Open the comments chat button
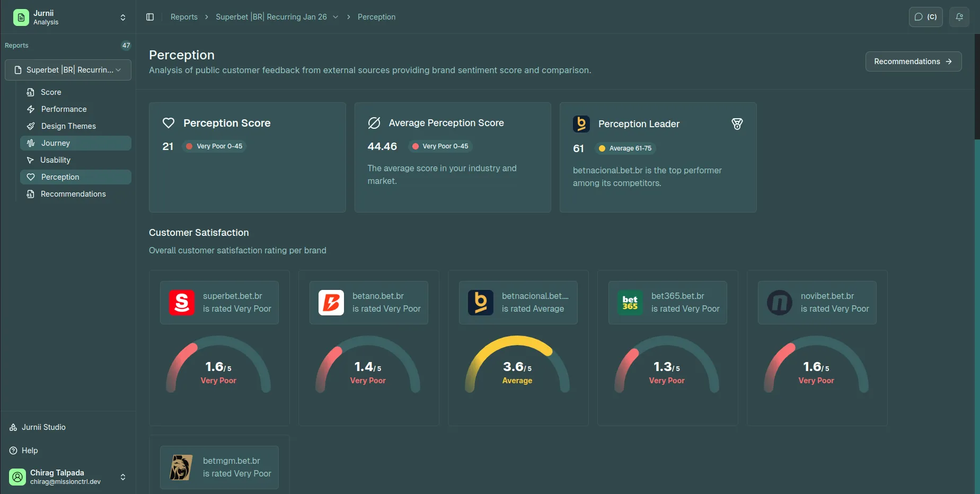The height and width of the screenshot is (494, 980). pyautogui.click(x=925, y=17)
